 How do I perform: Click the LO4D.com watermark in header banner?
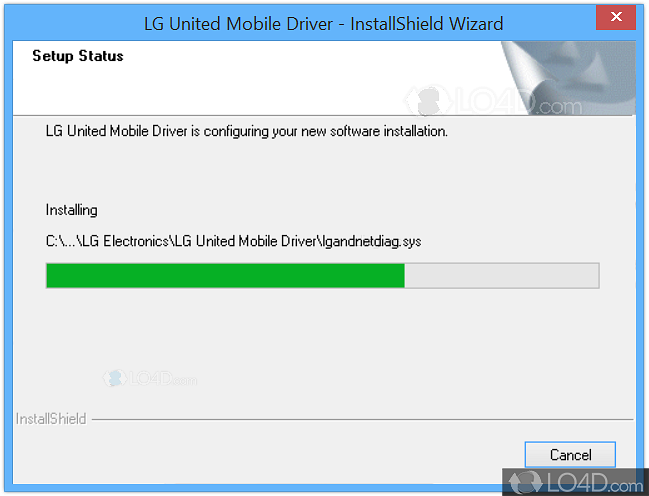[493, 101]
